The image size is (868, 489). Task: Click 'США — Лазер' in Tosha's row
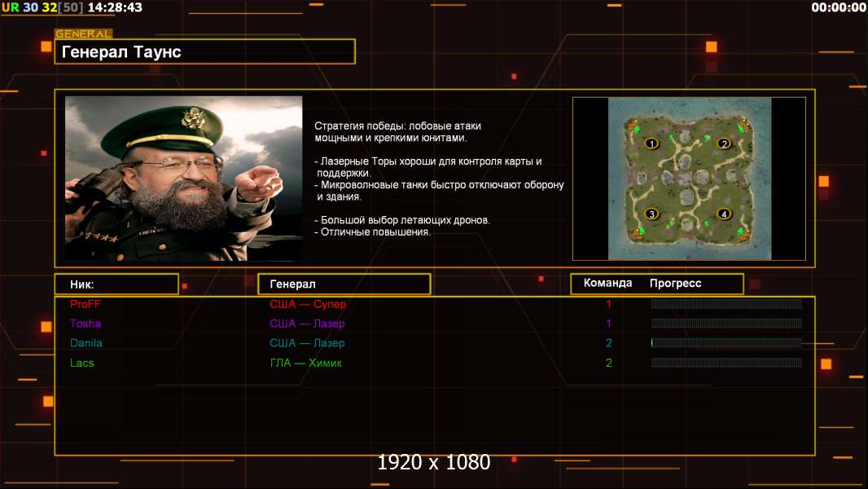pos(307,324)
